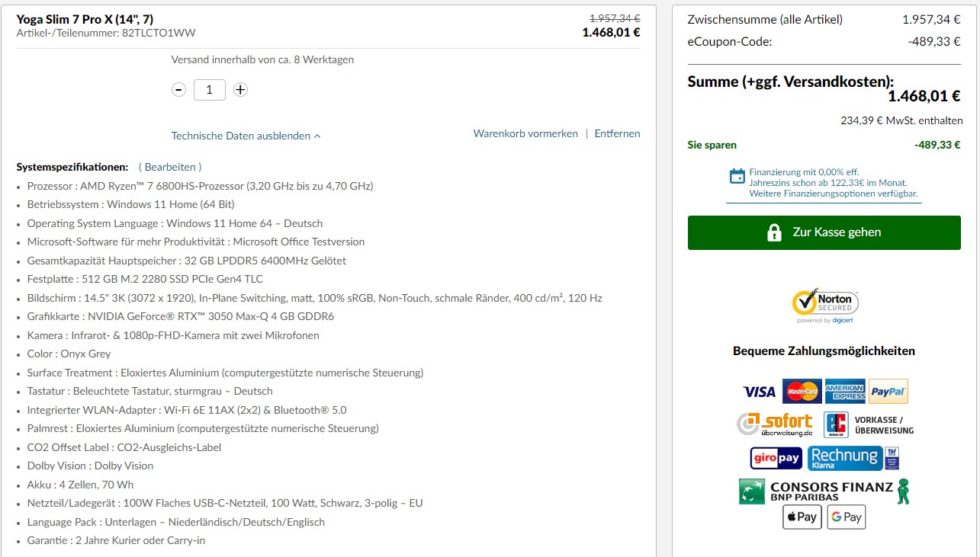Click the 'eCoupon-Code:' label
Viewport: 980px width, 557px height.
coord(730,41)
